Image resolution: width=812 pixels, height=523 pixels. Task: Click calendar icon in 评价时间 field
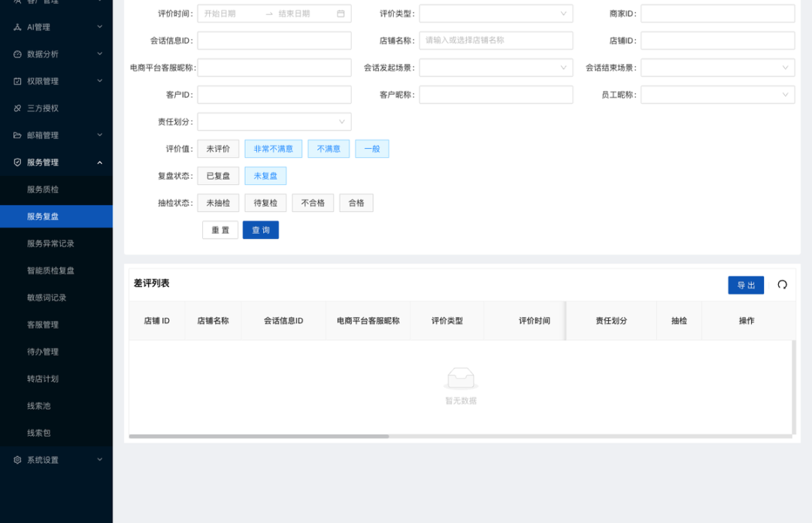pyautogui.click(x=341, y=14)
